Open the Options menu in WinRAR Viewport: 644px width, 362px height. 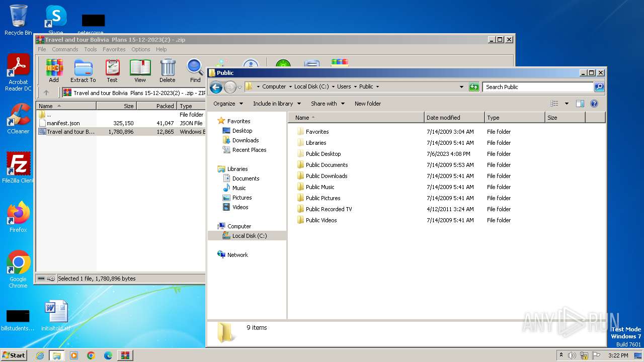pos(141,49)
